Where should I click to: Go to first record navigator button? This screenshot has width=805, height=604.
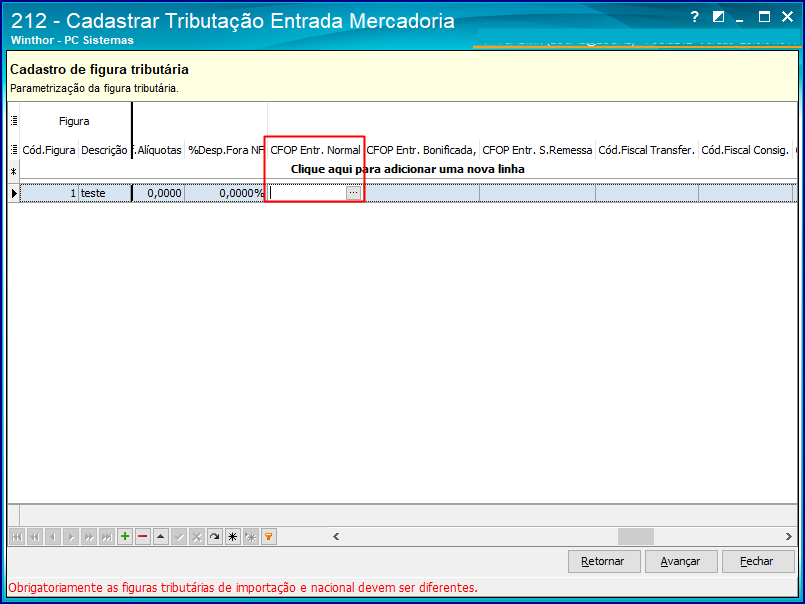(x=17, y=537)
